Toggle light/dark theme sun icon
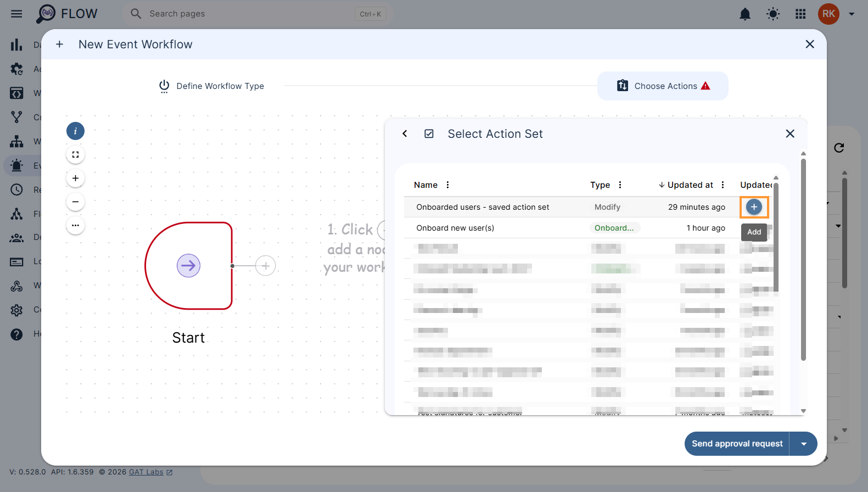 pyautogui.click(x=773, y=14)
